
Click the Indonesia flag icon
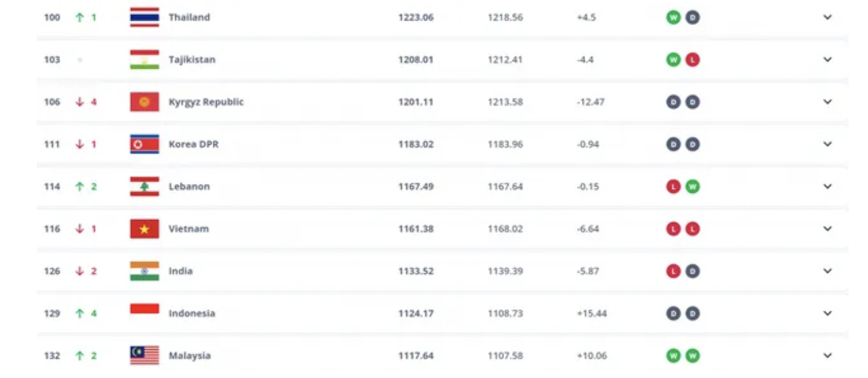(144, 313)
